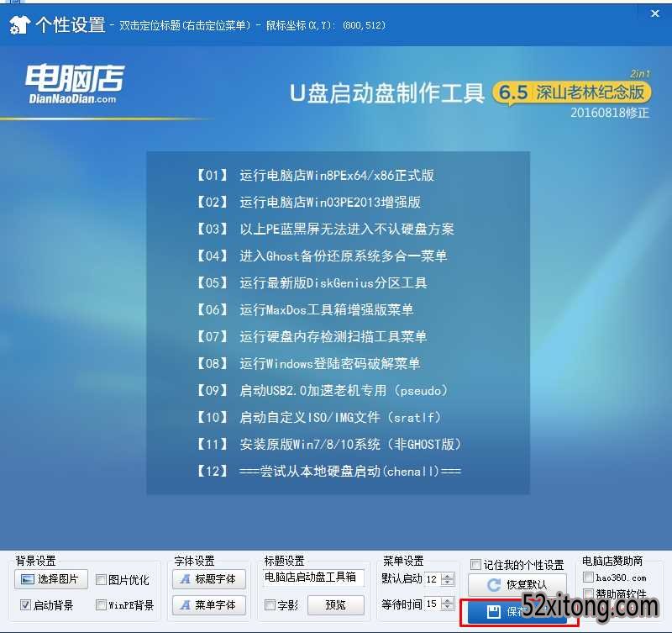Viewport: 672px width, 633px height.
Task: Click the heading U盘启动盘制作工具
Action: click(x=387, y=93)
